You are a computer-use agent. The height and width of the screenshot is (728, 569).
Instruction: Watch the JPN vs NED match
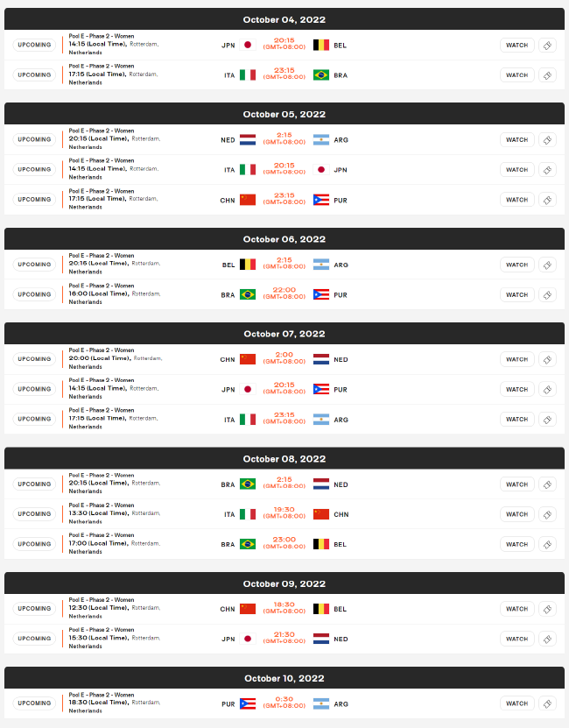[x=517, y=639]
